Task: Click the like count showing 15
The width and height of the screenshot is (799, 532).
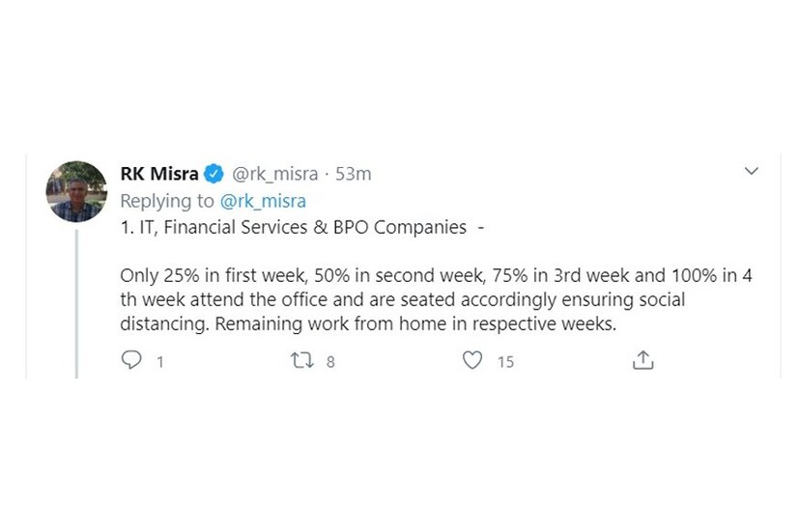Action: click(x=505, y=362)
